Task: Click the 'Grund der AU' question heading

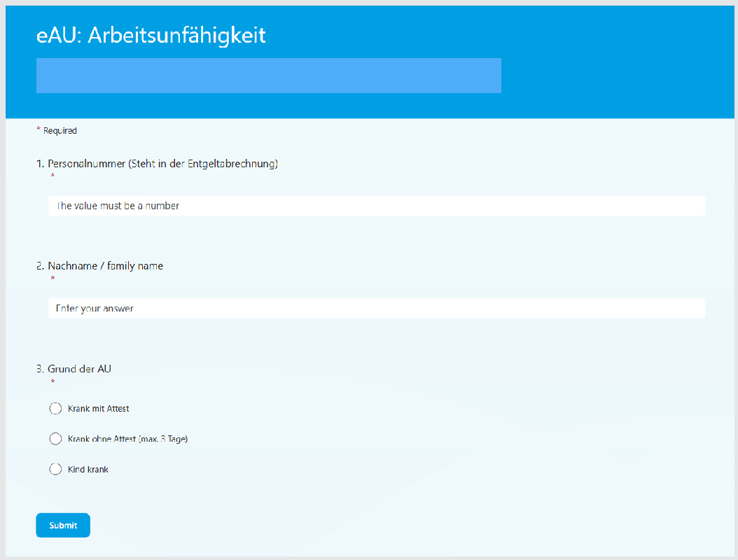Action: pyautogui.click(x=79, y=369)
